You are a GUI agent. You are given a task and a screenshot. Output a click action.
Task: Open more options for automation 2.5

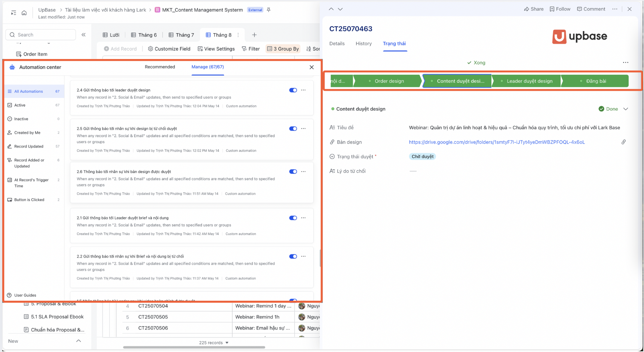[x=303, y=129]
